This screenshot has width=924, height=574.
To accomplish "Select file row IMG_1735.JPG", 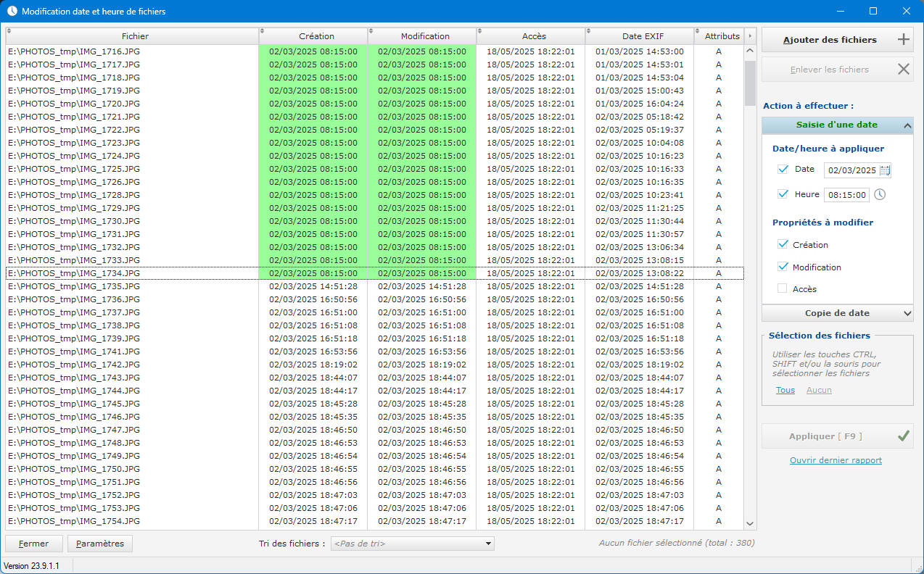I will point(374,286).
